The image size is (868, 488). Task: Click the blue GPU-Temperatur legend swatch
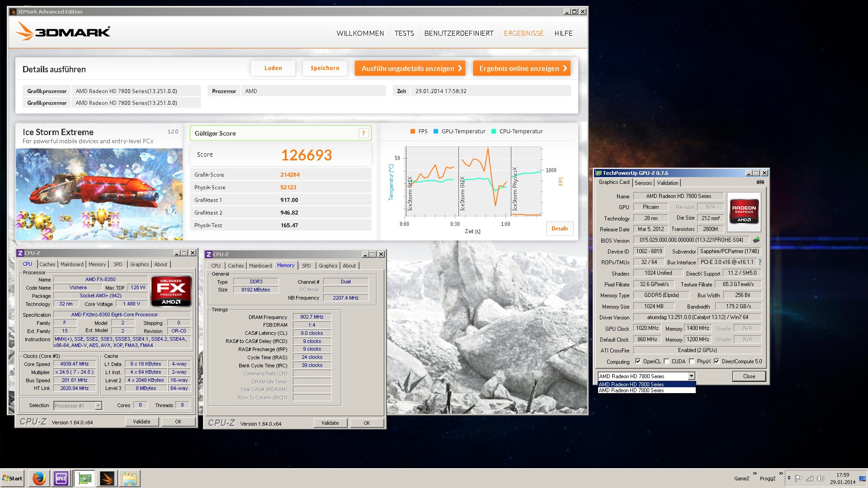click(x=436, y=131)
